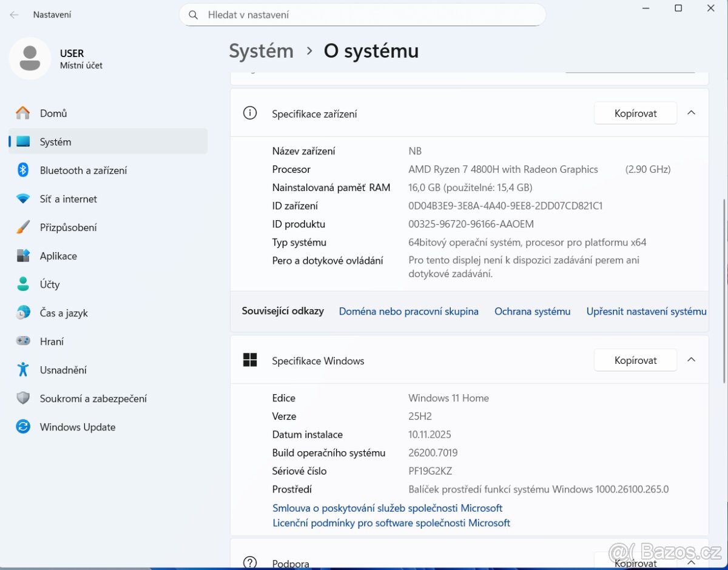The image size is (728, 570).
Task: Open the Ochrana systému link
Action: pos(532,311)
